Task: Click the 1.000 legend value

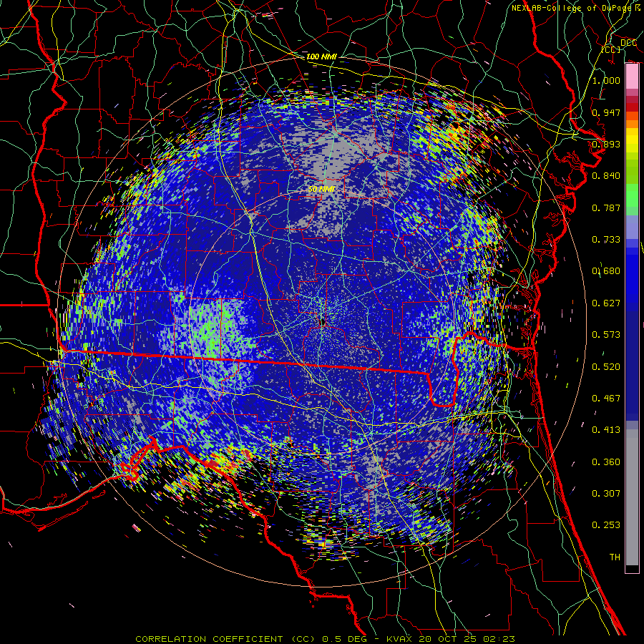Action: [x=606, y=80]
